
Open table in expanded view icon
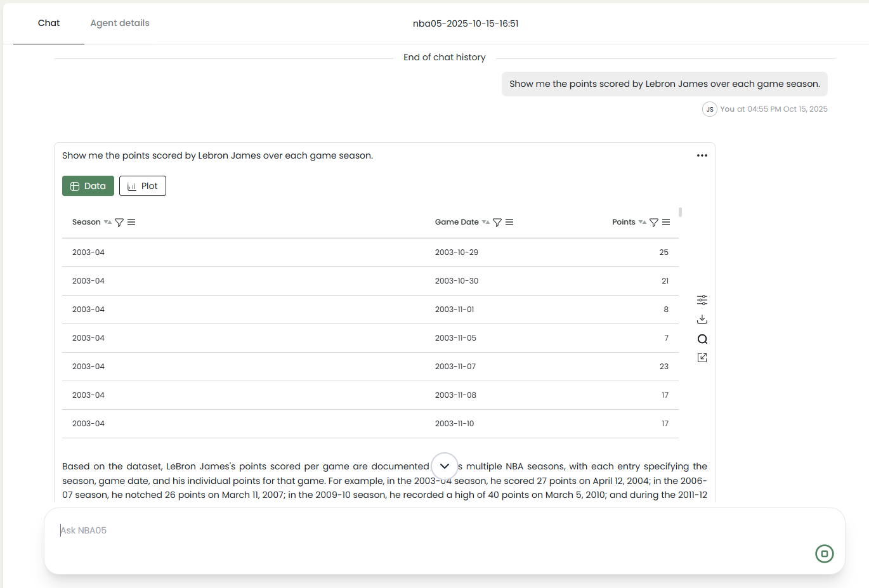tap(702, 358)
